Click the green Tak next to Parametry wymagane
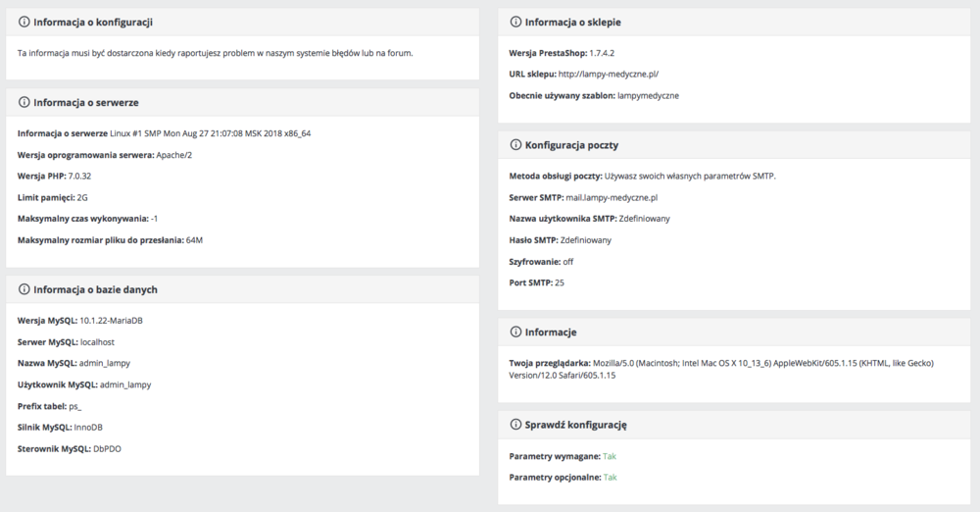This screenshot has height=512, width=980. 610,456
